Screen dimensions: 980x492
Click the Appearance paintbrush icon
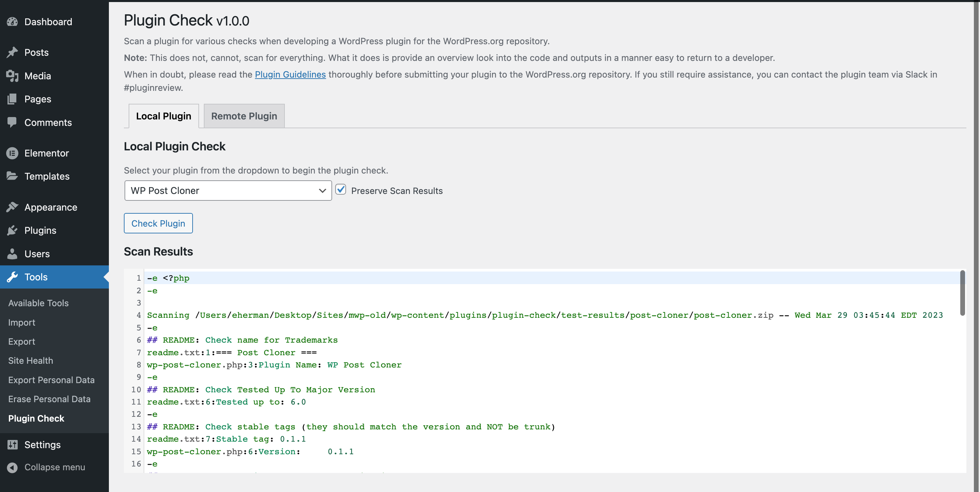pos(12,207)
